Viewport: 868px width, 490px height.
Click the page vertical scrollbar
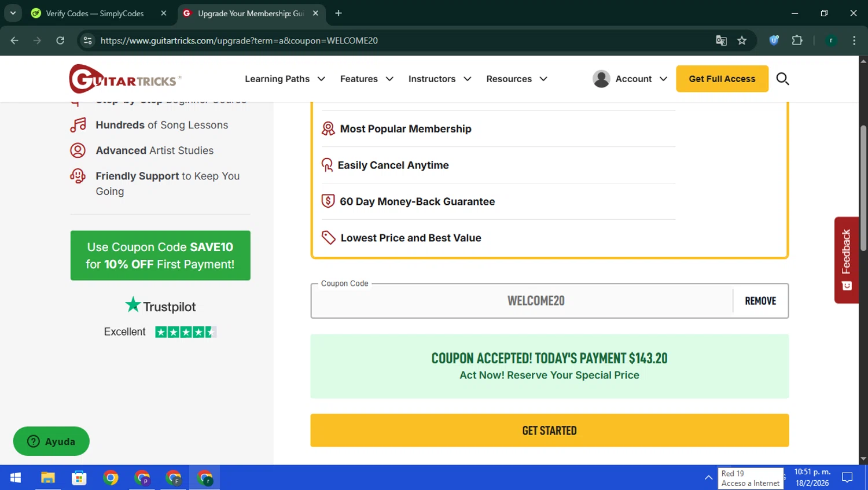[x=863, y=189]
